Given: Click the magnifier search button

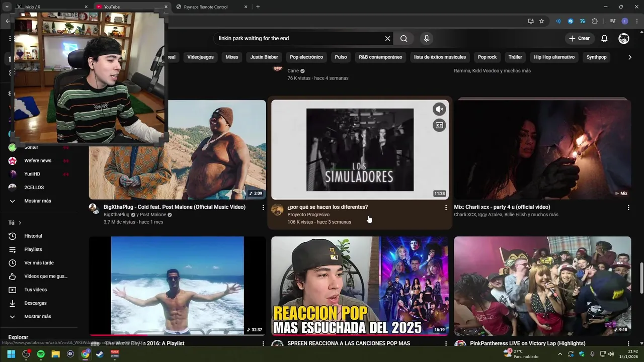Looking at the screenshot, I should click(x=404, y=38).
